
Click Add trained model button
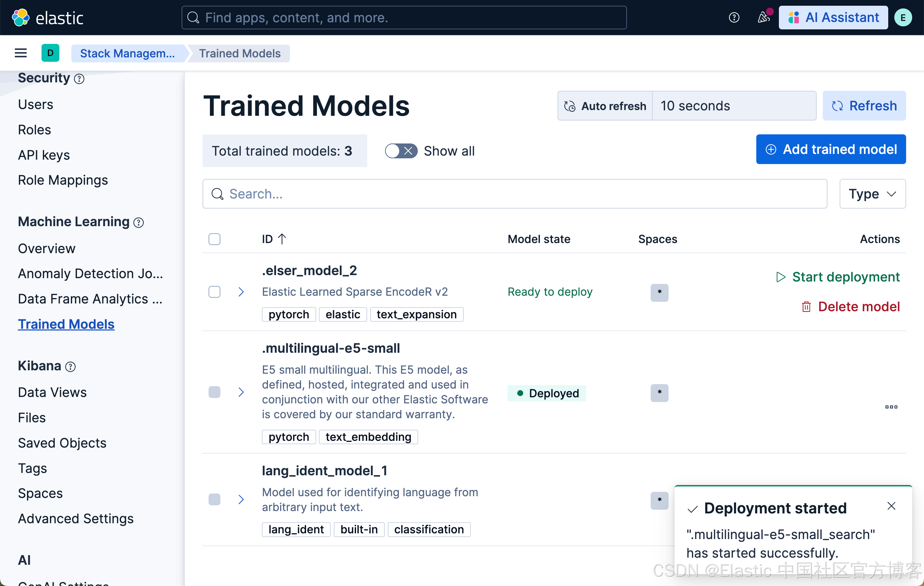point(831,149)
